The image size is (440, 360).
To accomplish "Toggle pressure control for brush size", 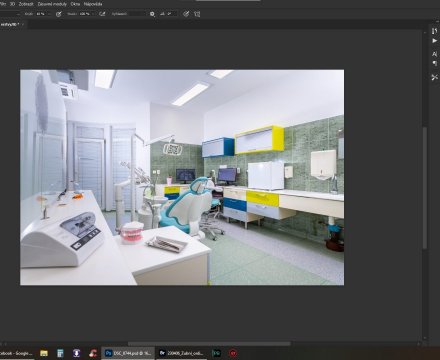I will point(186,14).
